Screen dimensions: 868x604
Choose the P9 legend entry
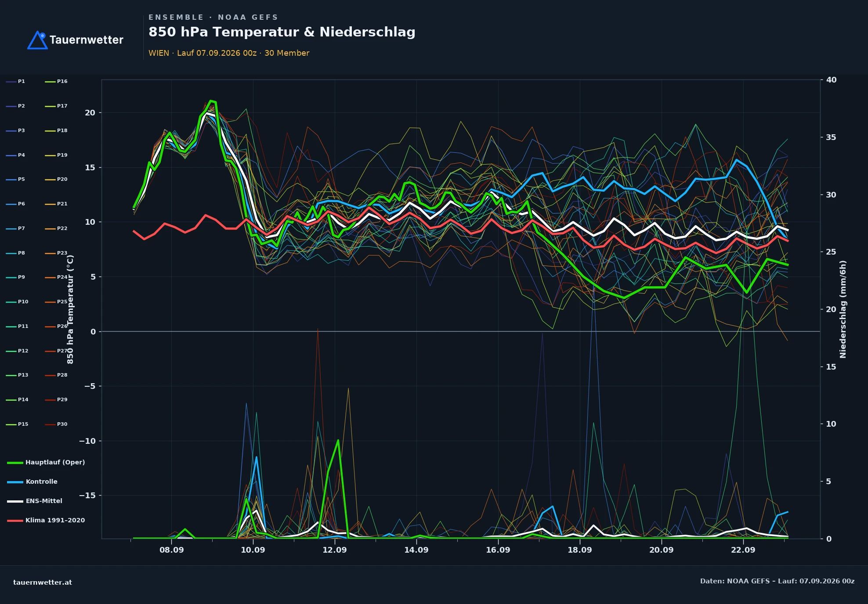click(x=15, y=277)
